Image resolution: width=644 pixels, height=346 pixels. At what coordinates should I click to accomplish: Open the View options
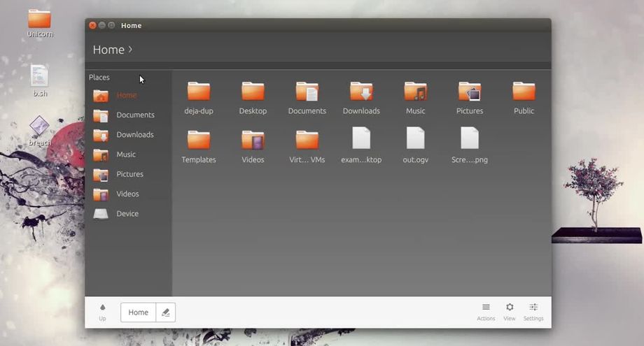click(510, 312)
